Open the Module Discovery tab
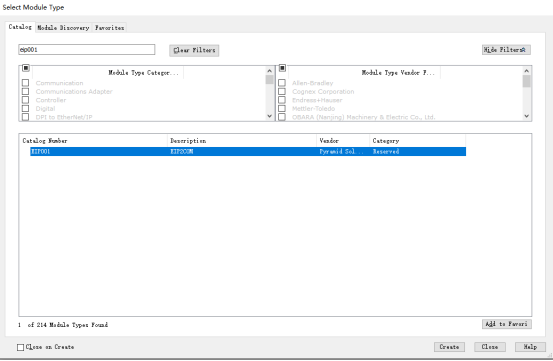 [x=63, y=27]
